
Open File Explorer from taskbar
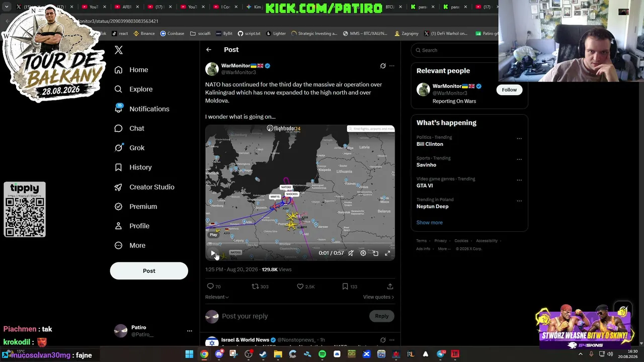(278, 354)
